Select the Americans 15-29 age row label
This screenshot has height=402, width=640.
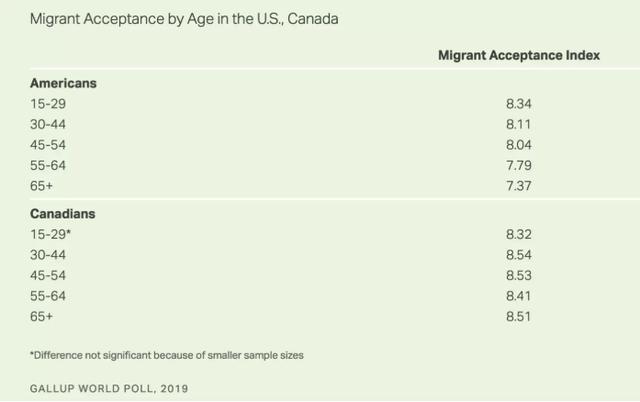coord(48,104)
